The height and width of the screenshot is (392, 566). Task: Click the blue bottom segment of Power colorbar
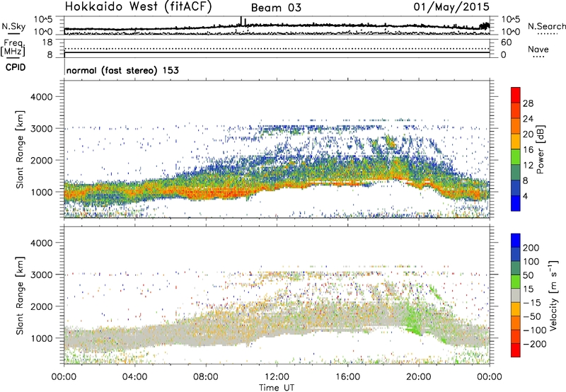[516, 203]
